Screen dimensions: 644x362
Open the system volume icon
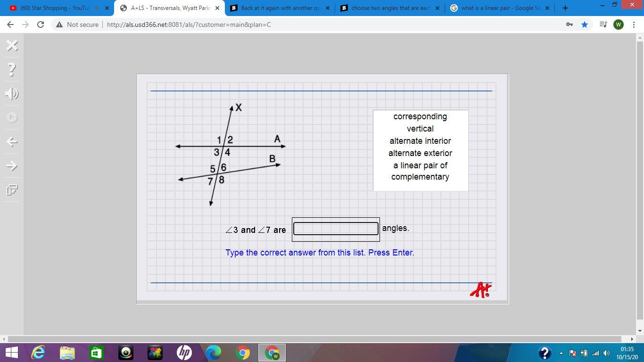pyautogui.click(x=607, y=353)
